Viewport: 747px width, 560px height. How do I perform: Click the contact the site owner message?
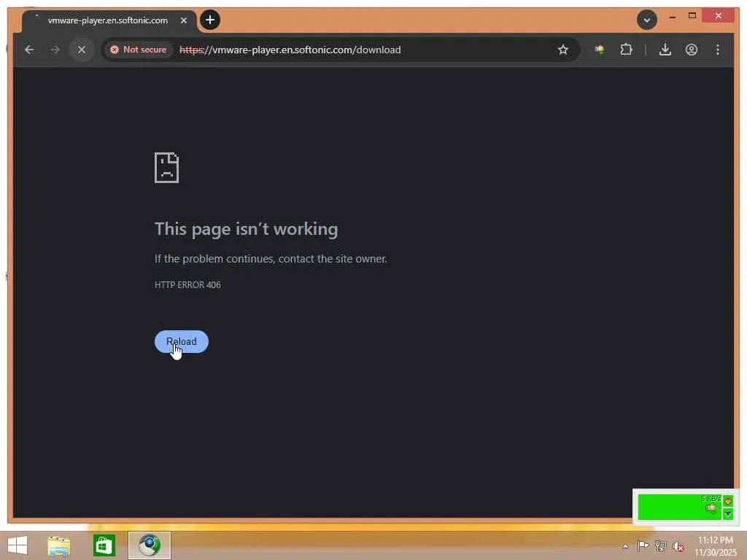click(271, 259)
